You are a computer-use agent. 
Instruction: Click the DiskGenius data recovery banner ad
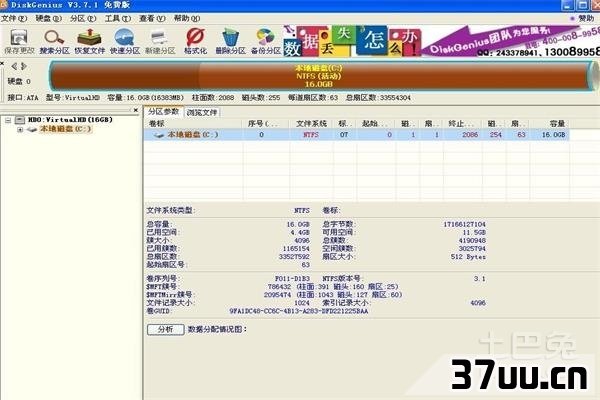click(441, 41)
